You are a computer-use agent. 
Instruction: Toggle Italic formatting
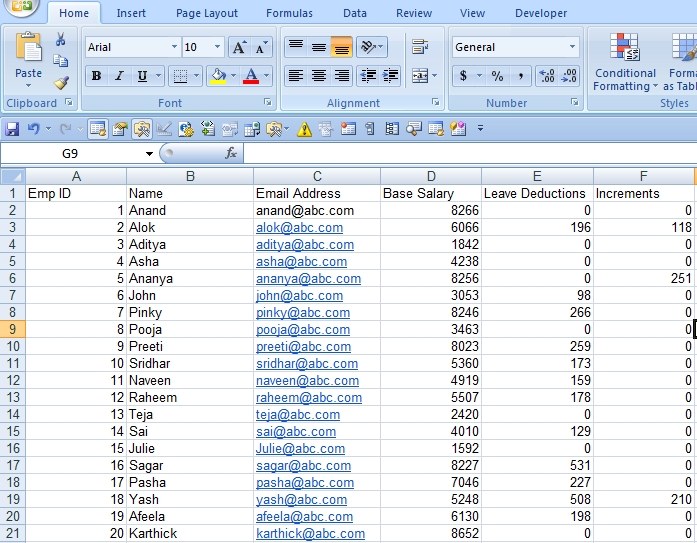(119, 76)
